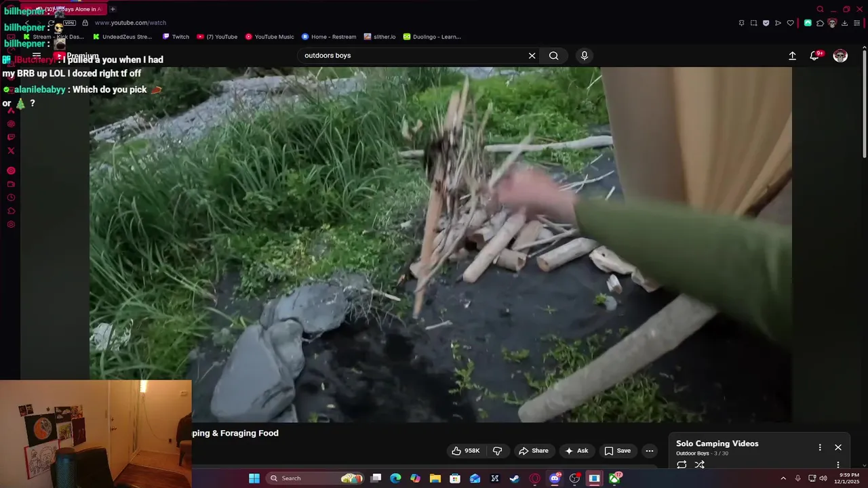Screen dimensions: 868x488
Task: Open Microsoft Store from the taskbar
Action: (x=455, y=479)
